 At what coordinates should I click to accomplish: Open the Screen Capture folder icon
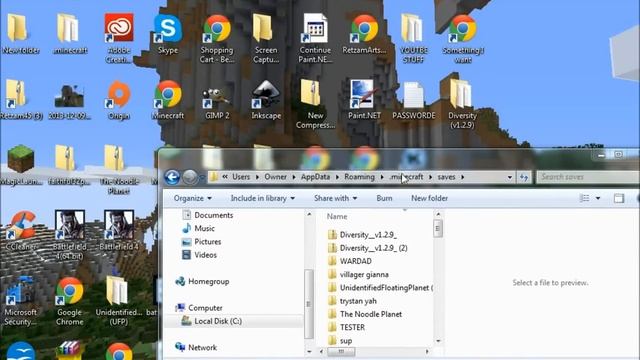click(x=266, y=39)
